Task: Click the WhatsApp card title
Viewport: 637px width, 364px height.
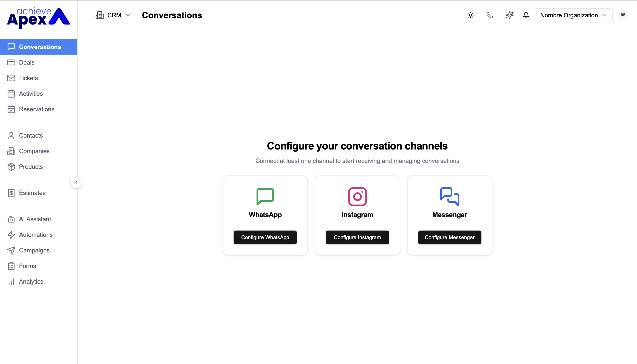Action: 265,215
